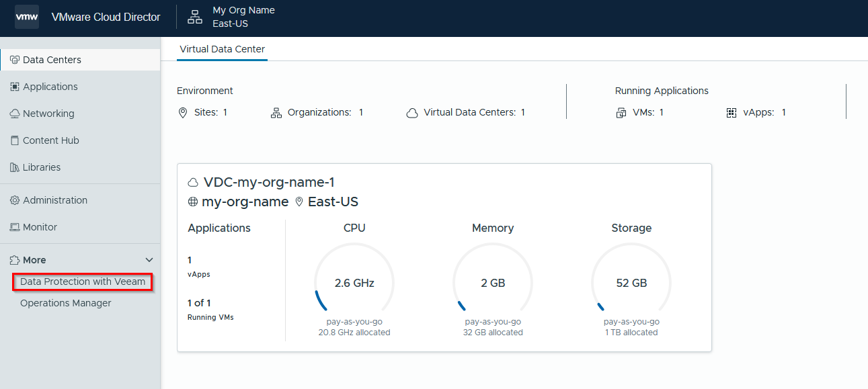Click the Administration gear icon
The width and height of the screenshot is (868, 389).
(x=15, y=200)
